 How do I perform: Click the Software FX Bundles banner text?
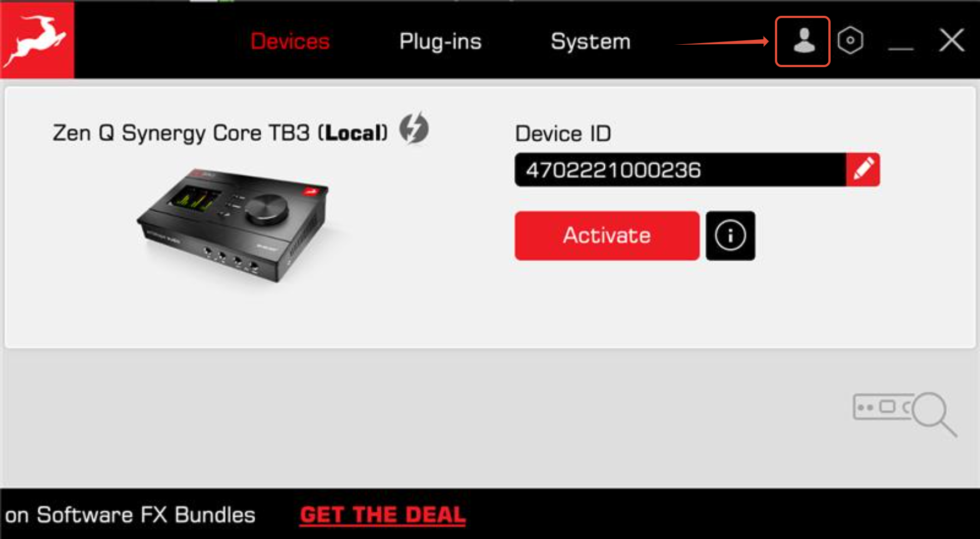click(130, 515)
